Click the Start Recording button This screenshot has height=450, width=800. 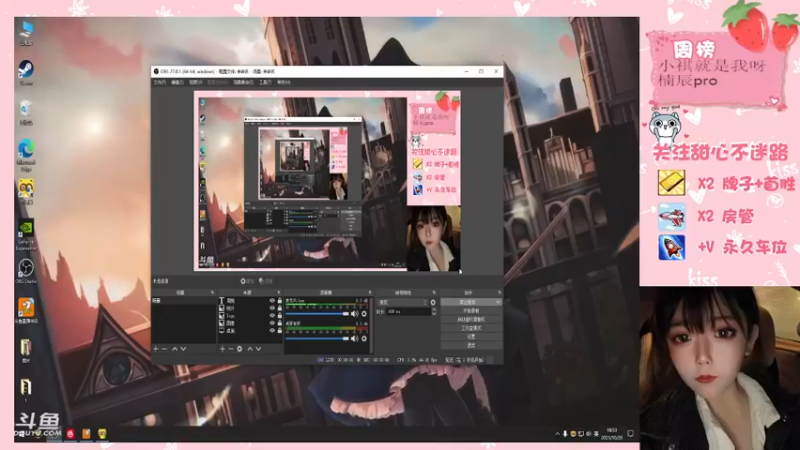pos(471,311)
